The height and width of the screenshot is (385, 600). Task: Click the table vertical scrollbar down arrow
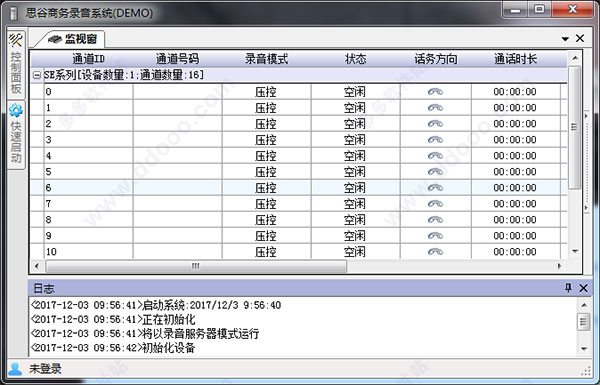575,251
